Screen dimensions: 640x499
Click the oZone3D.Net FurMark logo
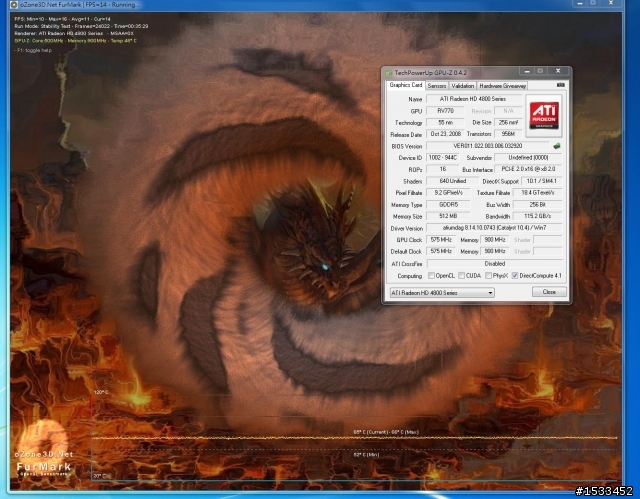[43, 450]
